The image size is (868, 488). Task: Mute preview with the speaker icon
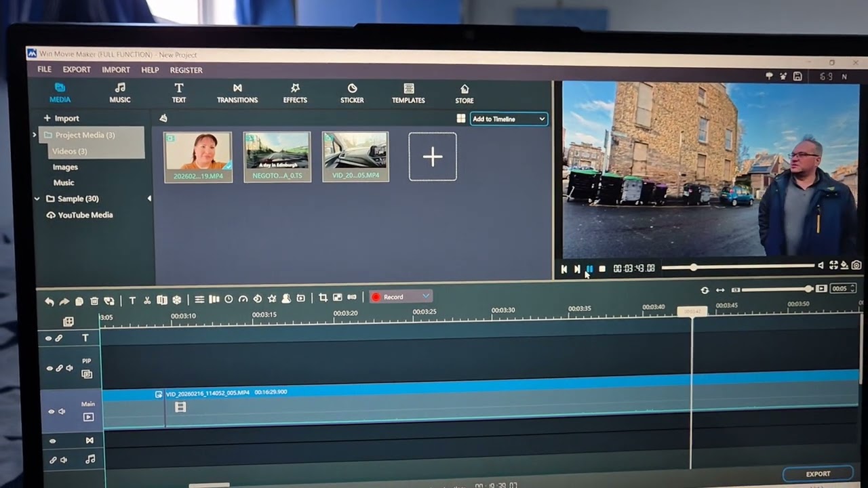pos(821,266)
